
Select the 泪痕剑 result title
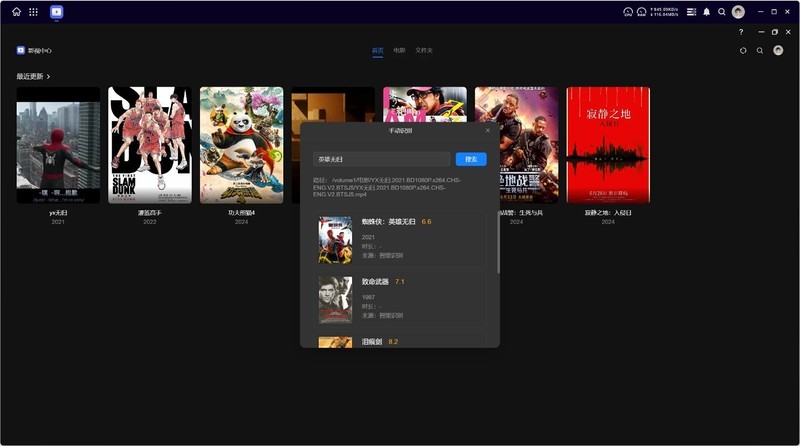pyautogui.click(x=372, y=342)
